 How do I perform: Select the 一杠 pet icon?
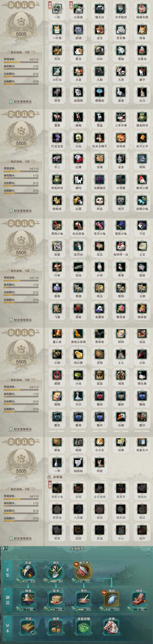tap(57, 9)
